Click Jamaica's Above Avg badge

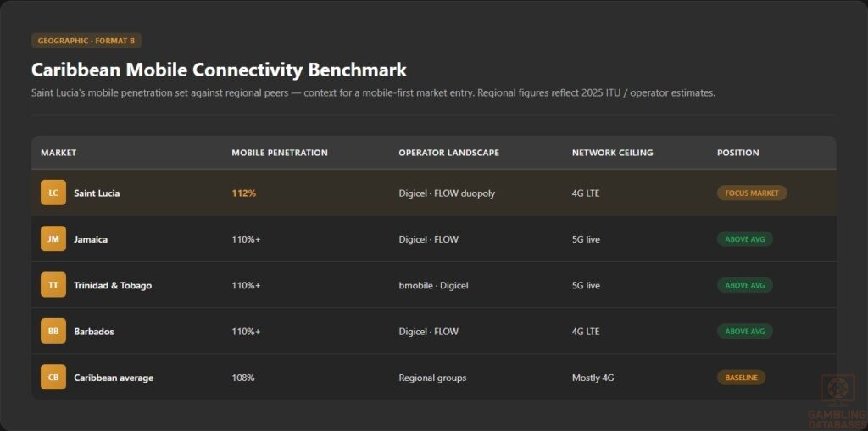coord(744,238)
